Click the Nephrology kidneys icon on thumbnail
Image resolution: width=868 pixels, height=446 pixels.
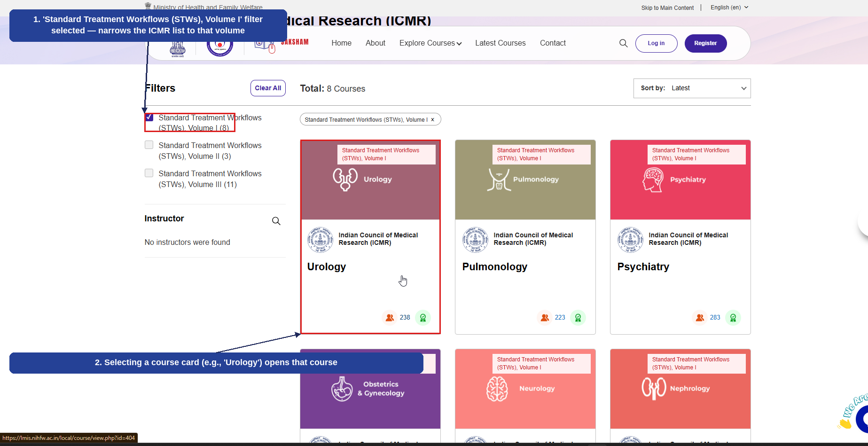654,389
